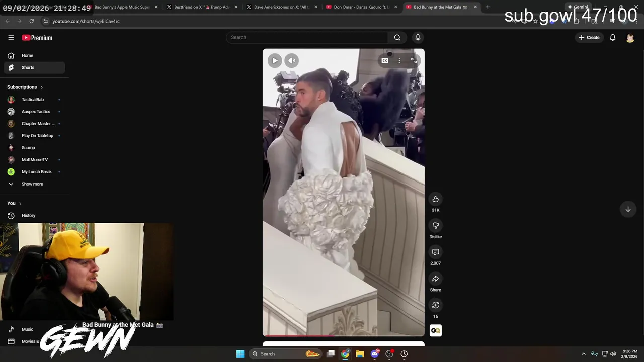Screen dimensions: 644x362
Task: Expand the Subscriptions section chevron
Action: [42, 87]
